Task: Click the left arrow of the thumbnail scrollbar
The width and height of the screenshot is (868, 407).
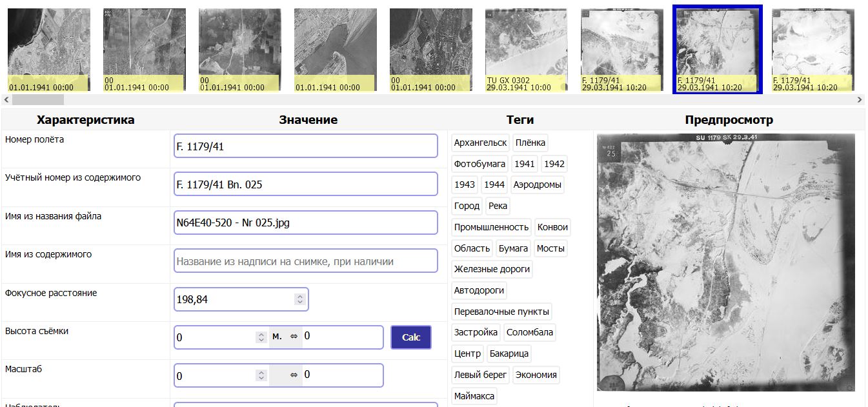Action: 6,99
